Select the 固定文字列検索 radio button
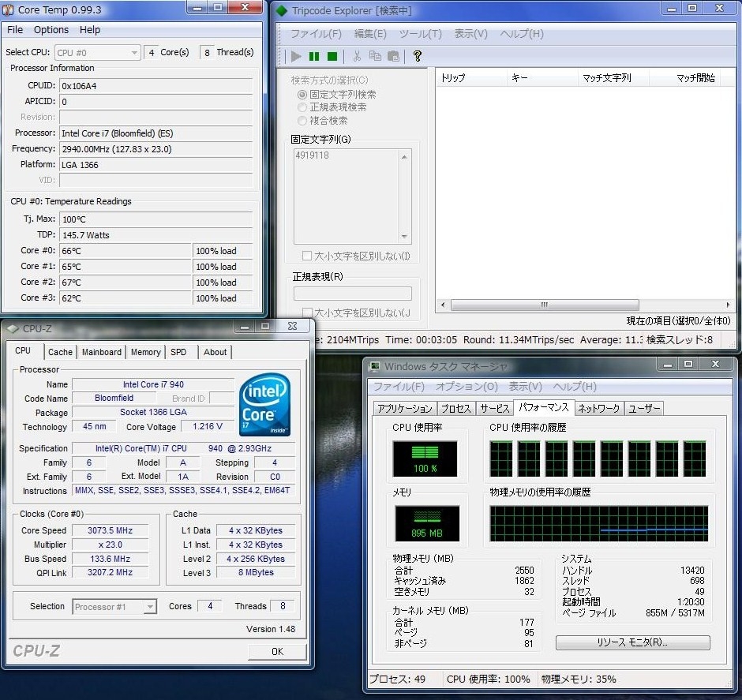Screen dimensions: 742x700 click(x=302, y=95)
